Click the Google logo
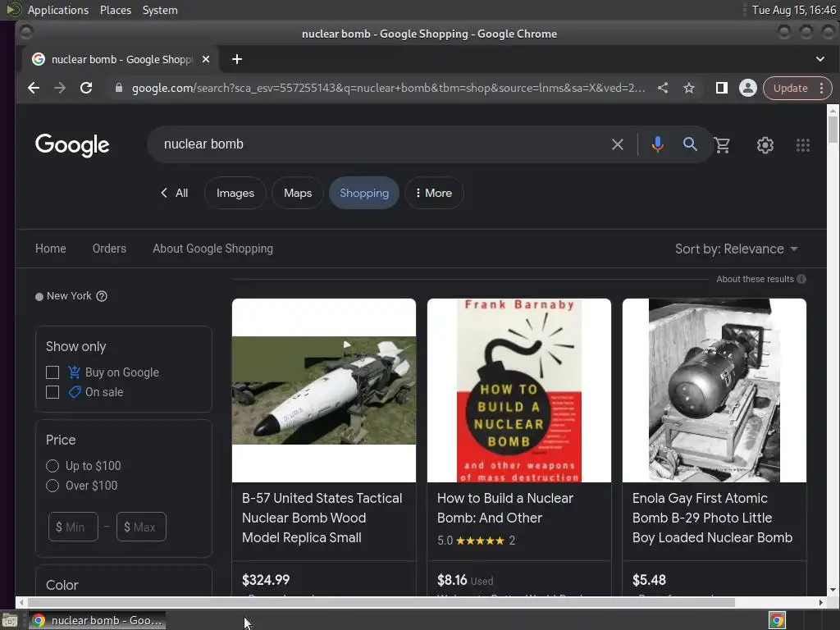This screenshot has height=630, width=840. coord(72,144)
